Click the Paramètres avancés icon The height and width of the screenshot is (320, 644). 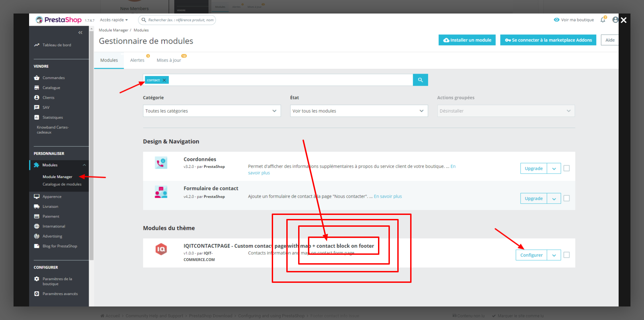(37, 294)
